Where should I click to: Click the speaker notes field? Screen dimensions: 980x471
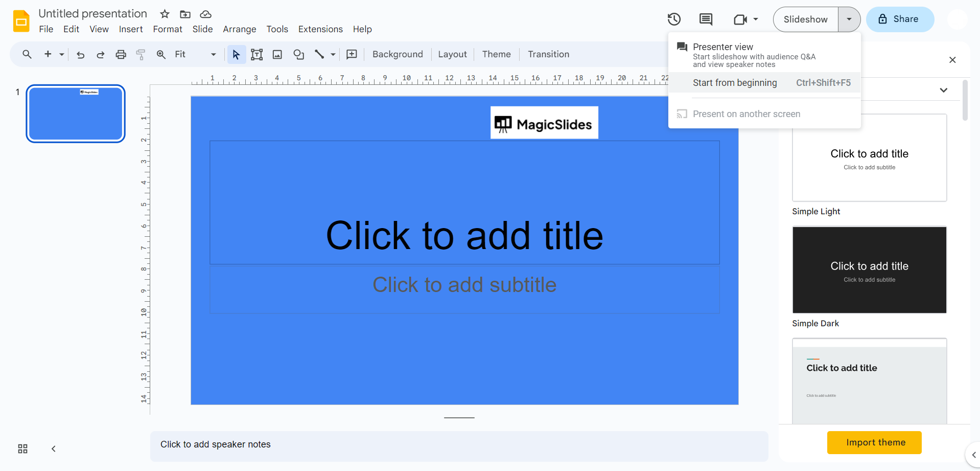[x=458, y=444]
